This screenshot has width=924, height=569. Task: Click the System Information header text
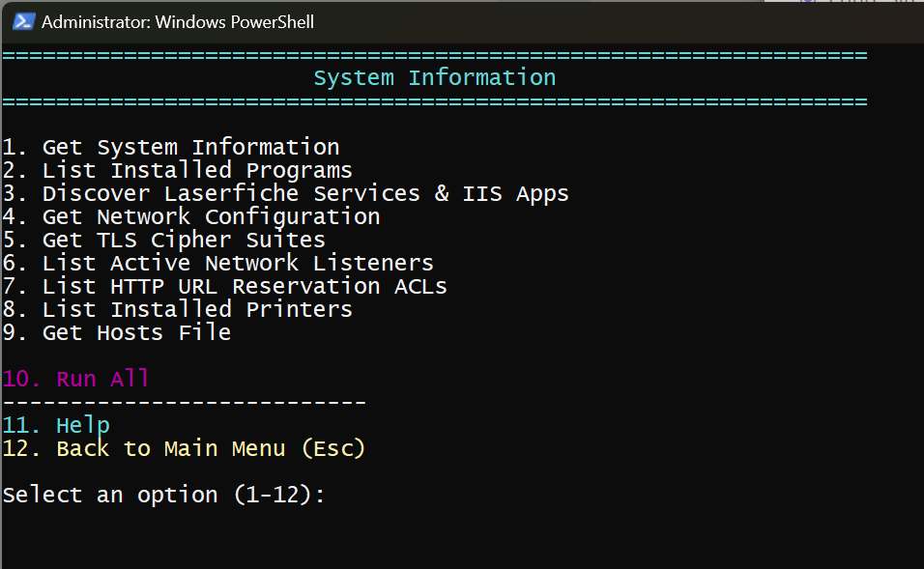coord(434,77)
